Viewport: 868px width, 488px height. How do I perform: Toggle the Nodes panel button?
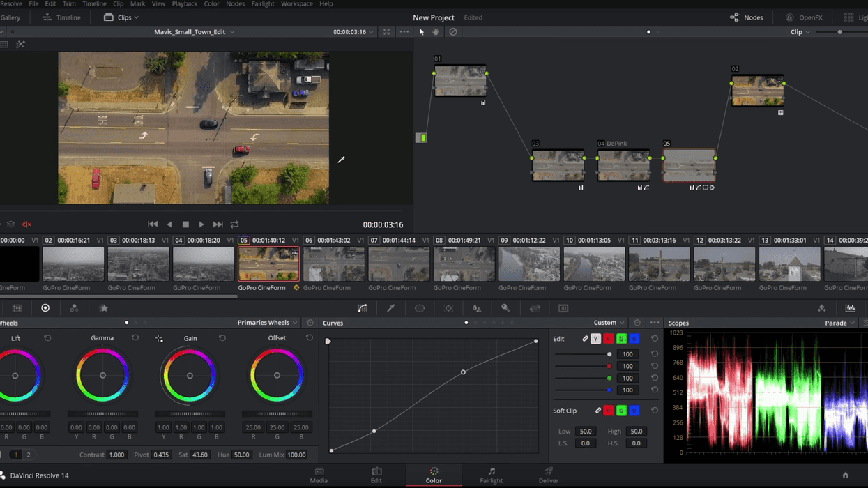point(746,17)
